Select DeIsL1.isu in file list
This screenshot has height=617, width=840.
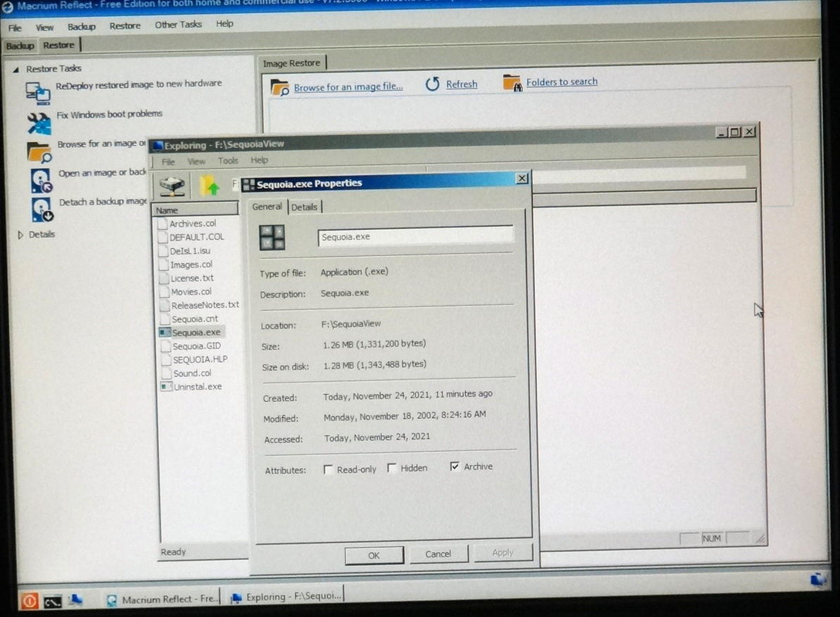(190, 251)
